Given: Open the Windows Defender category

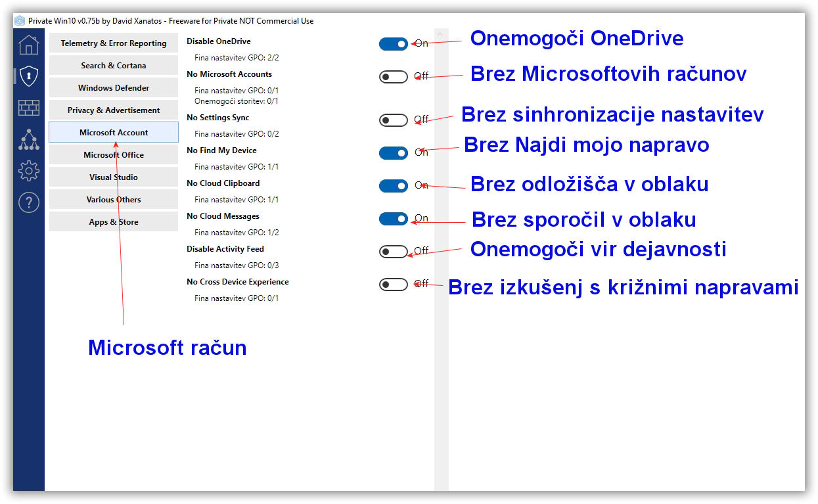Looking at the screenshot, I should tap(114, 88).
